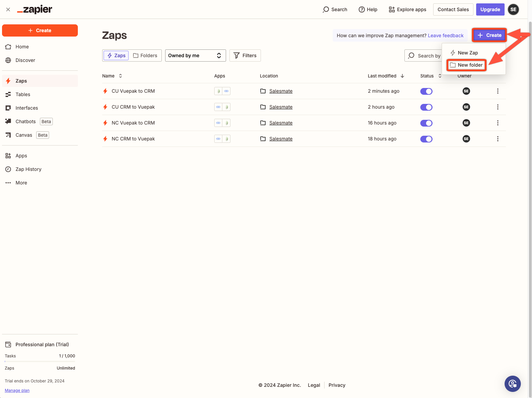Switch off NC CRM to Vuepak zap

pos(426,139)
